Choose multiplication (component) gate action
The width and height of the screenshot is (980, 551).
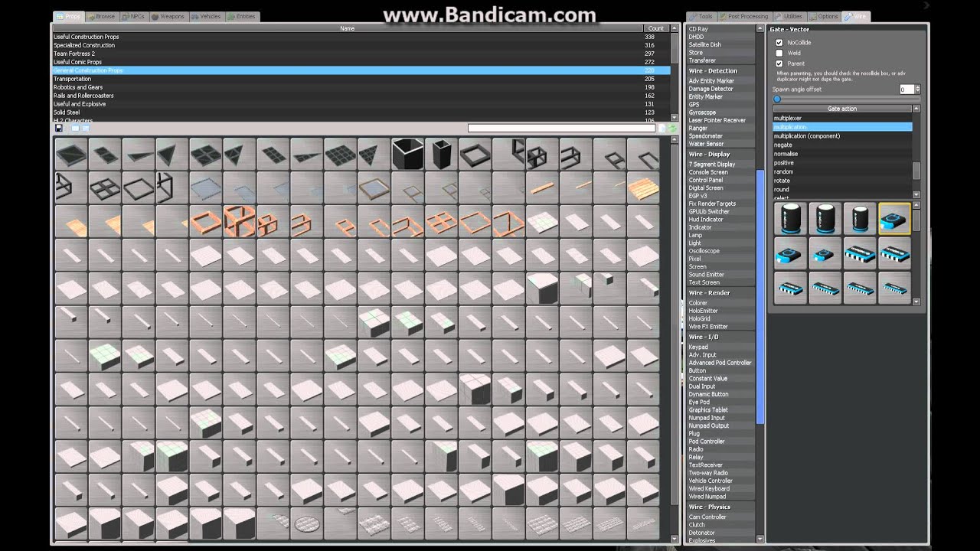(842, 136)
